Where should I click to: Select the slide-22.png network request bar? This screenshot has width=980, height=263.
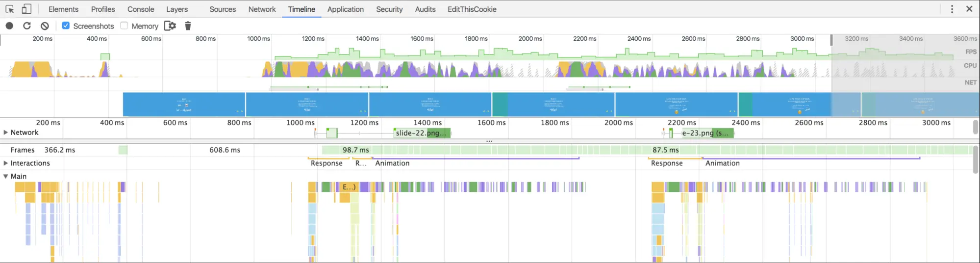pos(422,133)
